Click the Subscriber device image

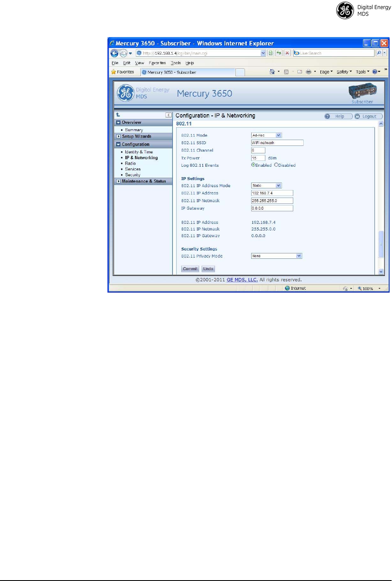coord(362,91)
